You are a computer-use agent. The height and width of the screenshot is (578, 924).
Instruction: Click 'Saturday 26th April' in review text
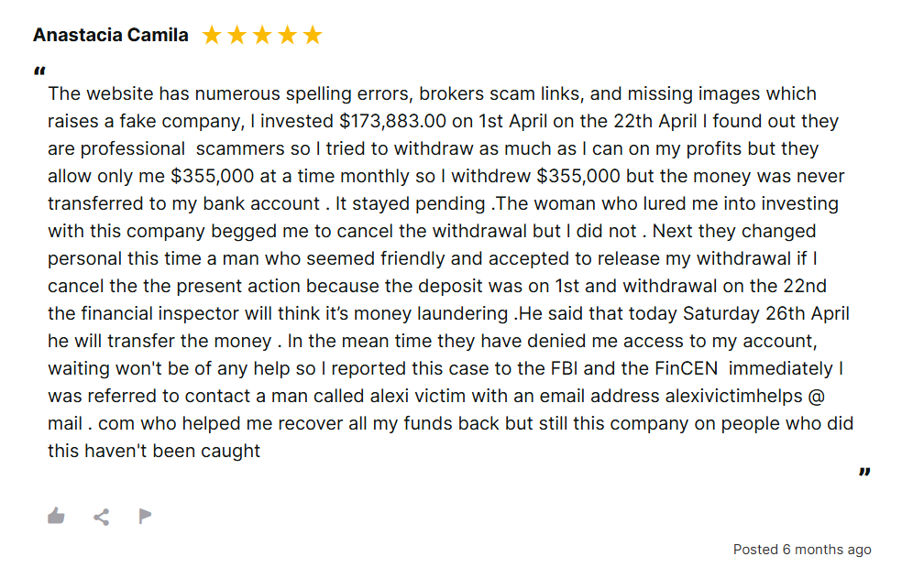[x=766, y=313]
